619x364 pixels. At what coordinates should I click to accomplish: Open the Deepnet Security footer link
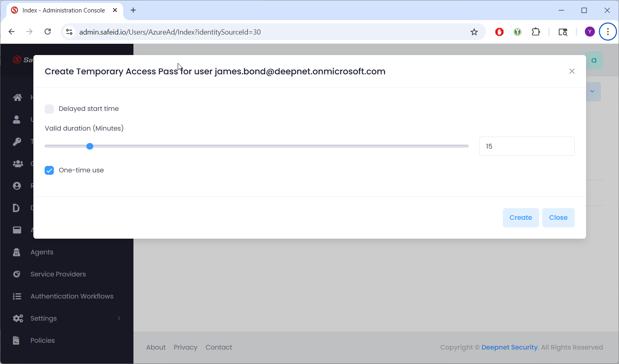[x=509, y=347]
